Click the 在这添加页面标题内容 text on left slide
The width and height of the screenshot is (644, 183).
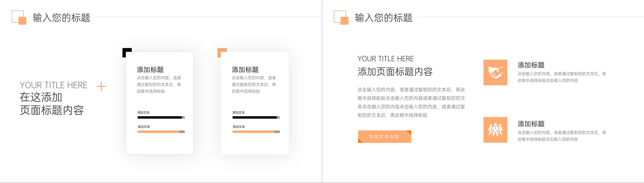click(51, 103)
